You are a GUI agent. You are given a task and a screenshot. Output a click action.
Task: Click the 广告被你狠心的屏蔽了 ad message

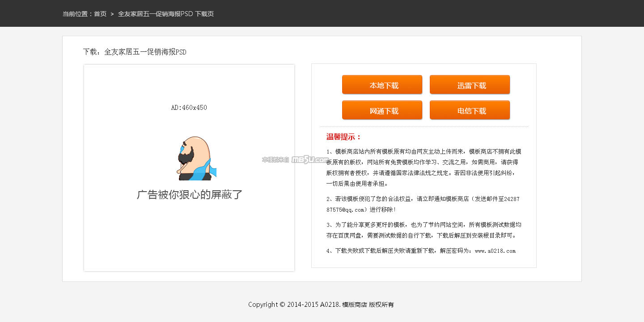(x=189, y=195)
